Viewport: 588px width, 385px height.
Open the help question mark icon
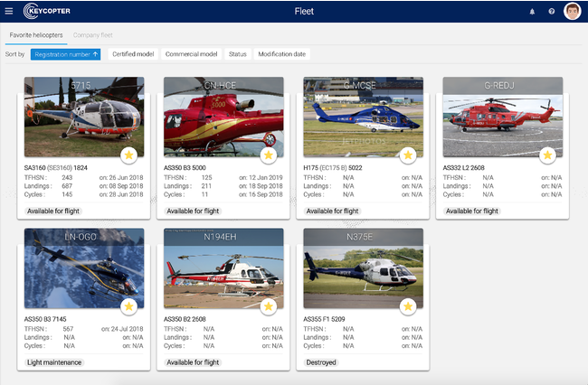tap(552, 12)
